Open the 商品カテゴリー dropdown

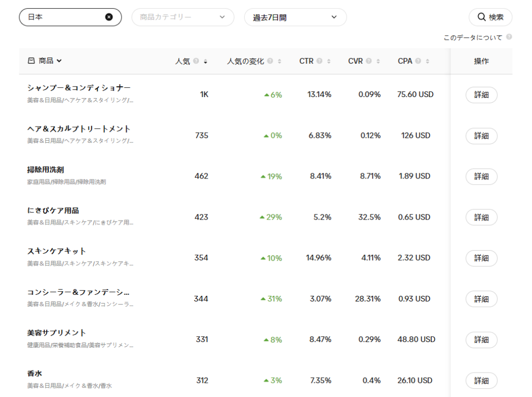click(x=183, y=17)
